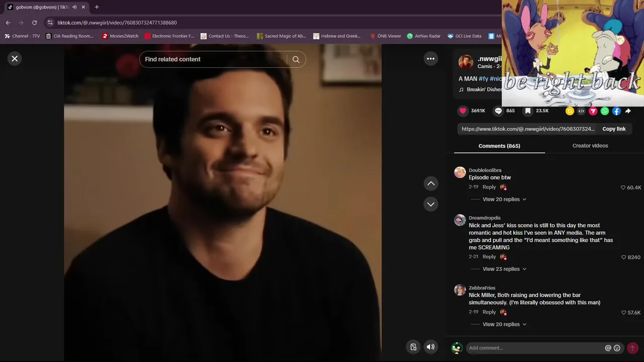Open the CIA Reading Room bookmark
Image resolution: width=644 pixels, height=362 pixels.
(69, 36)
